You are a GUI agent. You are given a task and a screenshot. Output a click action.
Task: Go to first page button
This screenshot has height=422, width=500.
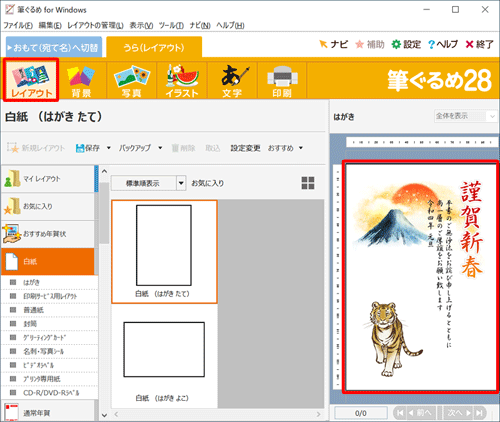click(x=400, y=413)
